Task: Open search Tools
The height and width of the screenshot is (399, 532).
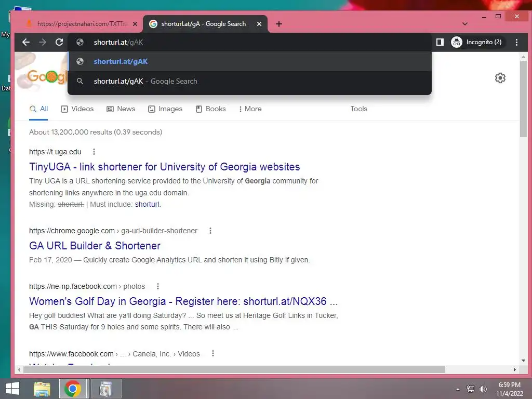Action: coord(358,109)
